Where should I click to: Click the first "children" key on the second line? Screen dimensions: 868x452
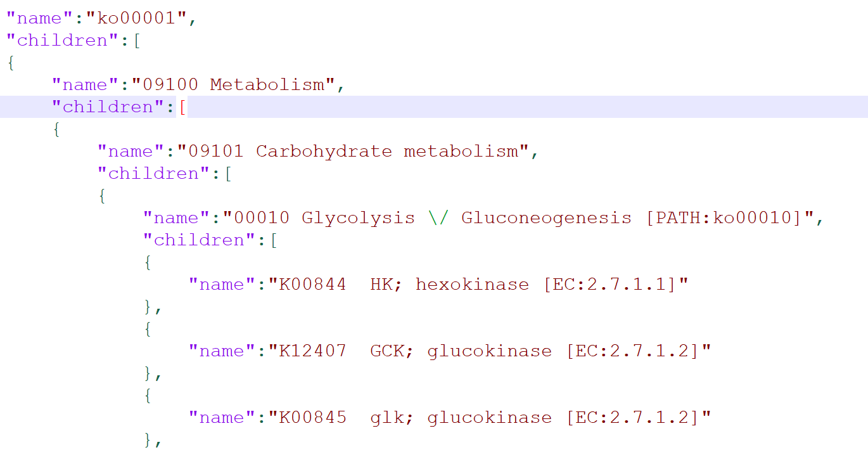62,40
